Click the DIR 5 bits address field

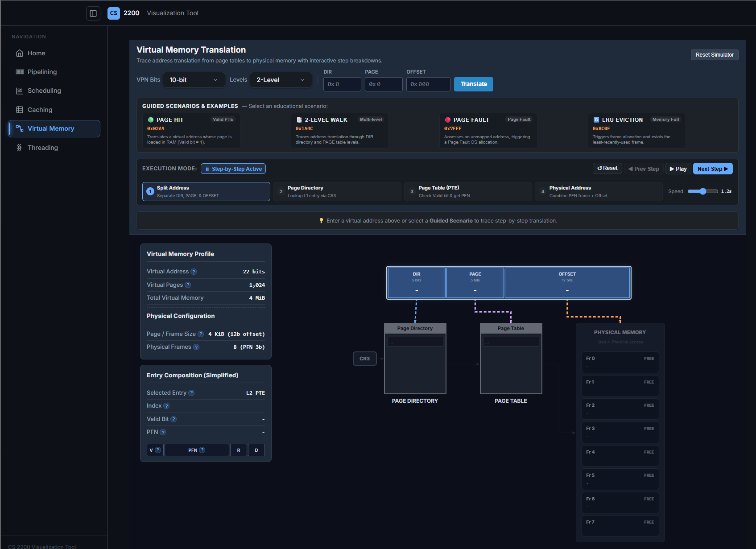[x=417, y=283]
